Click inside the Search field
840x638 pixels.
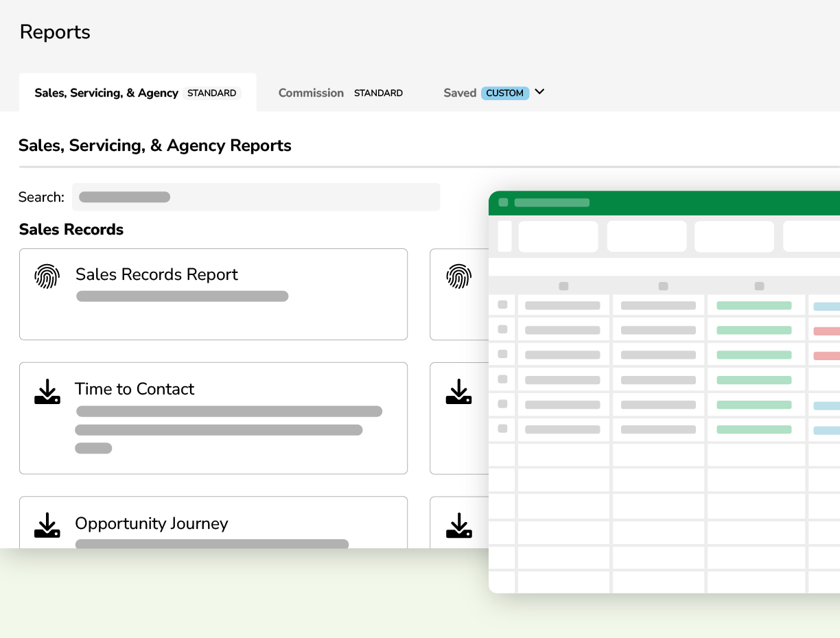pos(255,197)
